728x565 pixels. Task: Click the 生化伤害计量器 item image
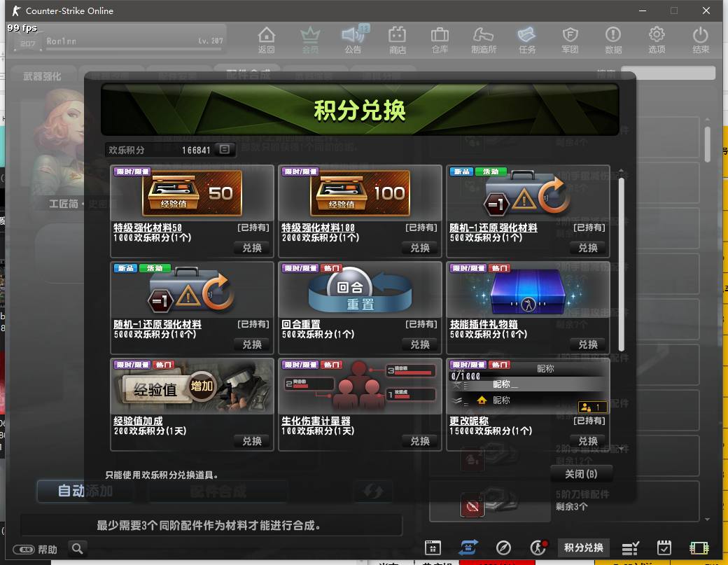[360, 386]
